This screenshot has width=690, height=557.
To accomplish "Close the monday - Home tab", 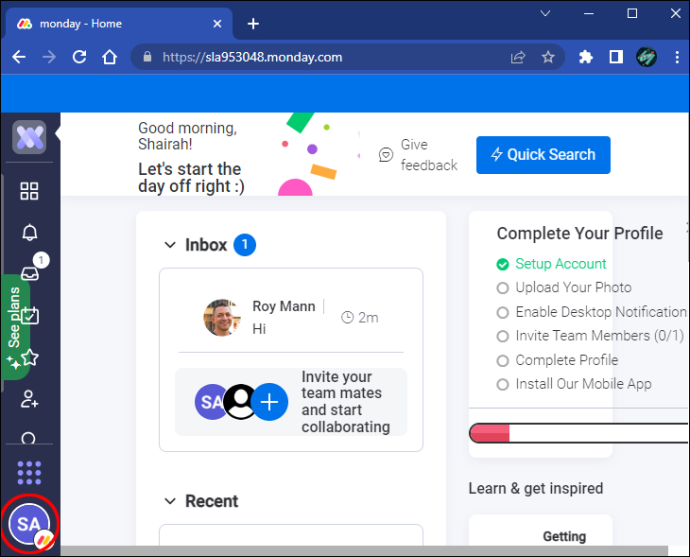I will (x=217, y=24).
